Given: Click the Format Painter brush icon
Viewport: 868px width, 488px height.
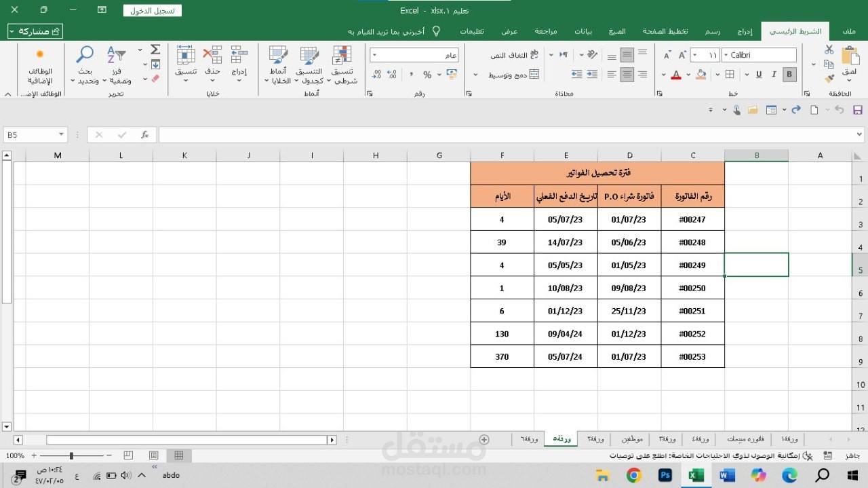Looking at the screenshot, I should click(x=829, y=79).
